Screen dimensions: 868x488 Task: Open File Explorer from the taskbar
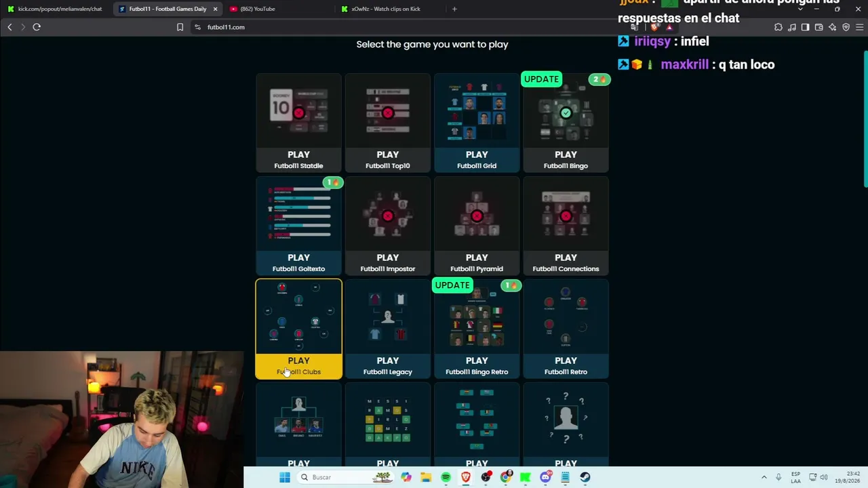tap(426, 477)
